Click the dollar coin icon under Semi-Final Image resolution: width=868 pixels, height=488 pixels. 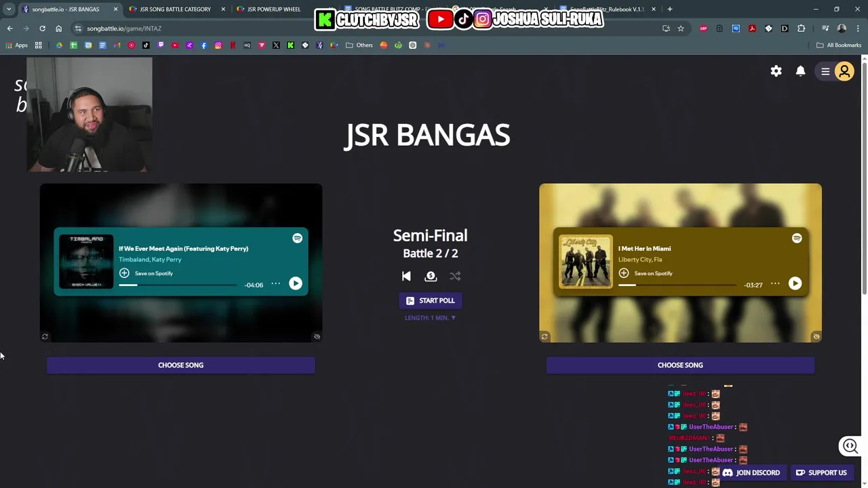431,276
